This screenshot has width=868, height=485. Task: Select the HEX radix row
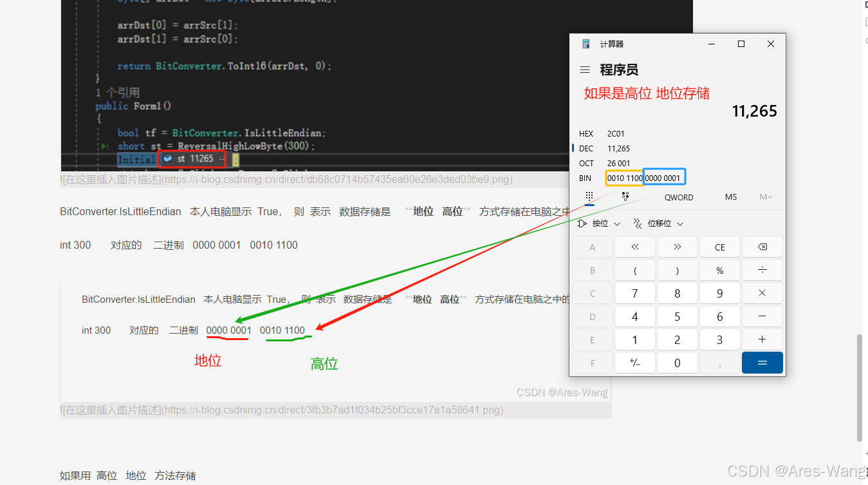[x=678, y=134]
